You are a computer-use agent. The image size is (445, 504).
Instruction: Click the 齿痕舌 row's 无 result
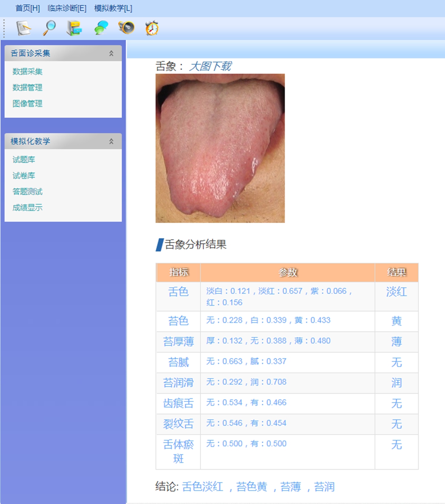(396, 404)
